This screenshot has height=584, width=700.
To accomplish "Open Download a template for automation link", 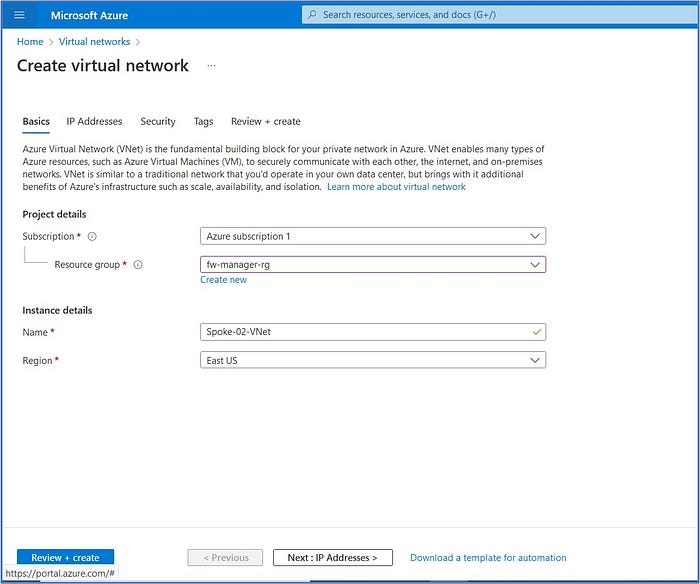I will click(x=488, y=558).
